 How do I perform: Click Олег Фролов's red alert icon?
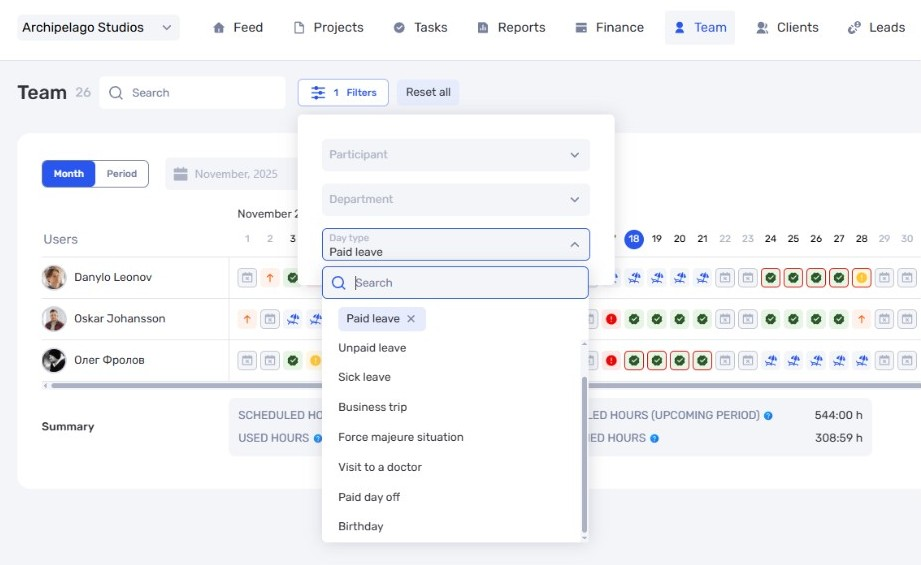point(611,360)
